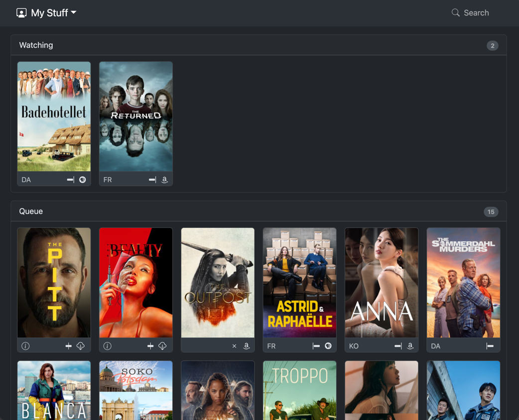Click the progress bar icon on Anna

click(398, 346)
